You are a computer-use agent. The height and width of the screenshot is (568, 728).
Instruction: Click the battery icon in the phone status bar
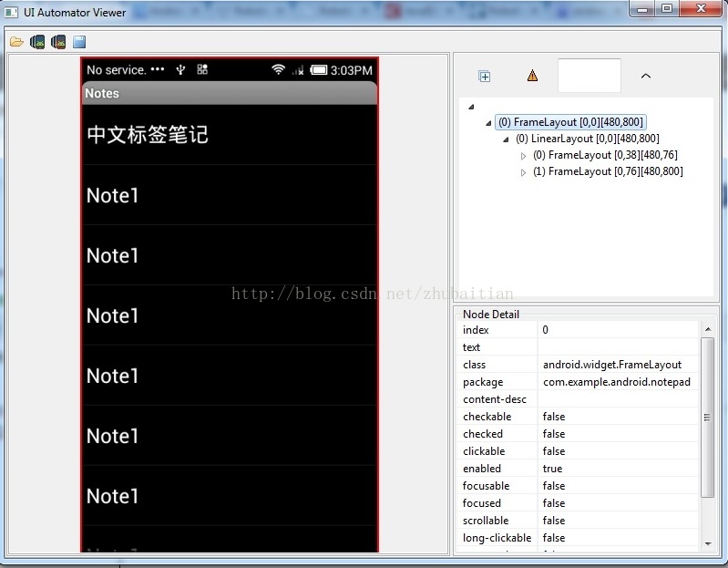click(x=319, y=70)
